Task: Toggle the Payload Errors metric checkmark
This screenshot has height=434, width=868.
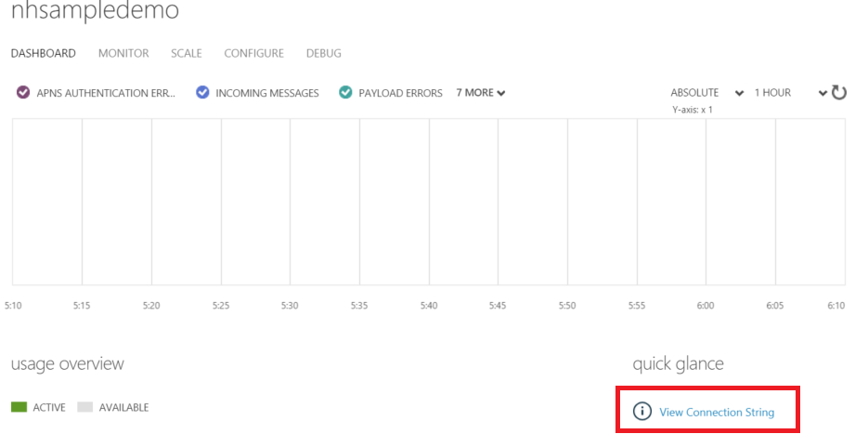Action: tap(345, 93)
